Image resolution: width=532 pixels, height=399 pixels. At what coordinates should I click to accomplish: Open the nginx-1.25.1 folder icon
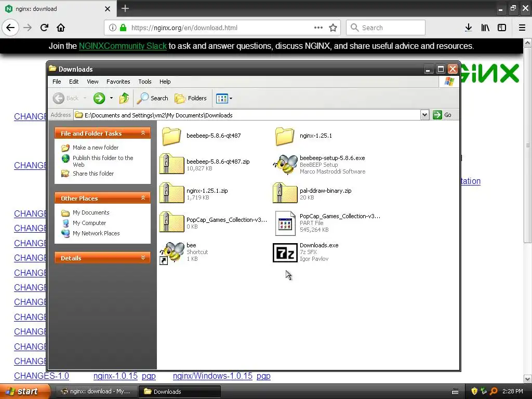(285, 136)
